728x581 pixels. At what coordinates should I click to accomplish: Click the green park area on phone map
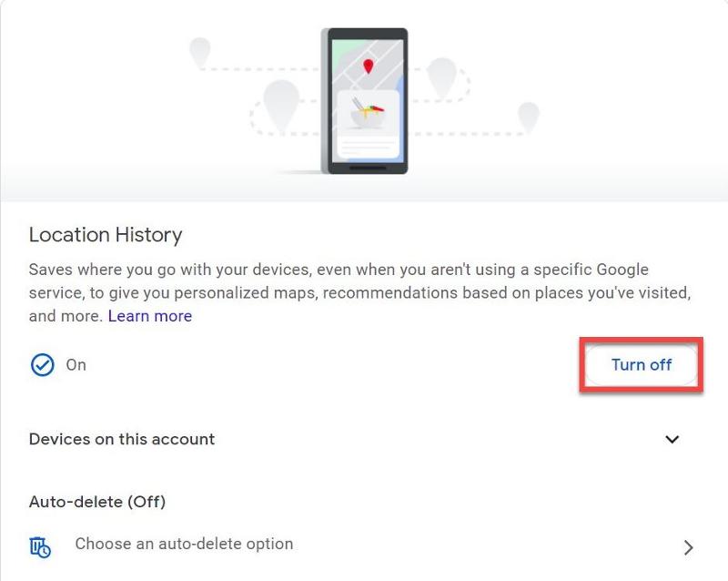point(345,55)
